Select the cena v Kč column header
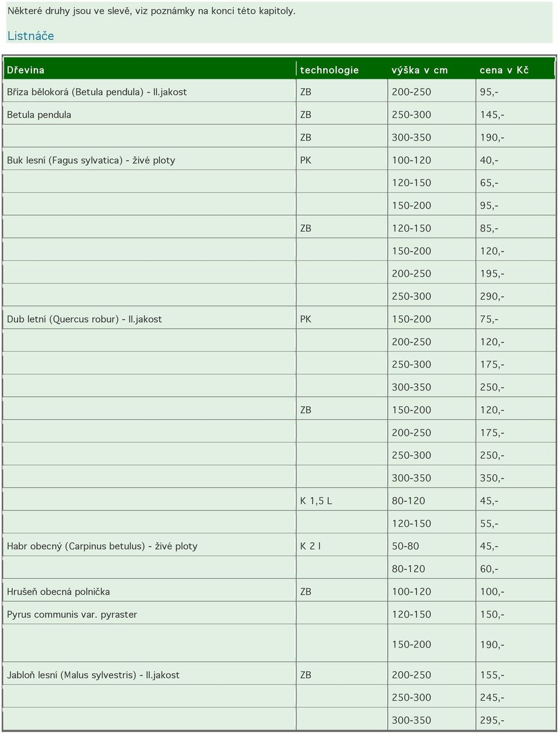The image size is (560, 733). click(515, 69)
